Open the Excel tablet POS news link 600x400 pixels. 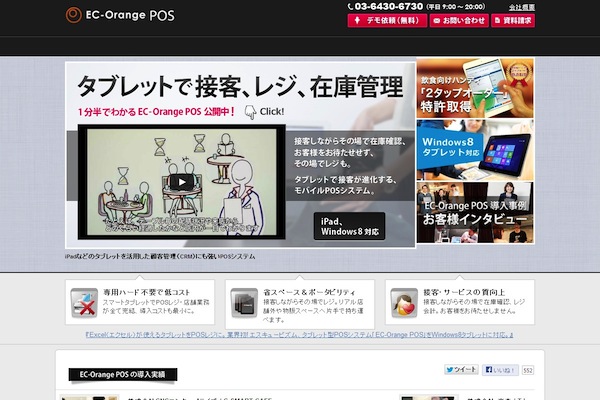coord(300,335)
